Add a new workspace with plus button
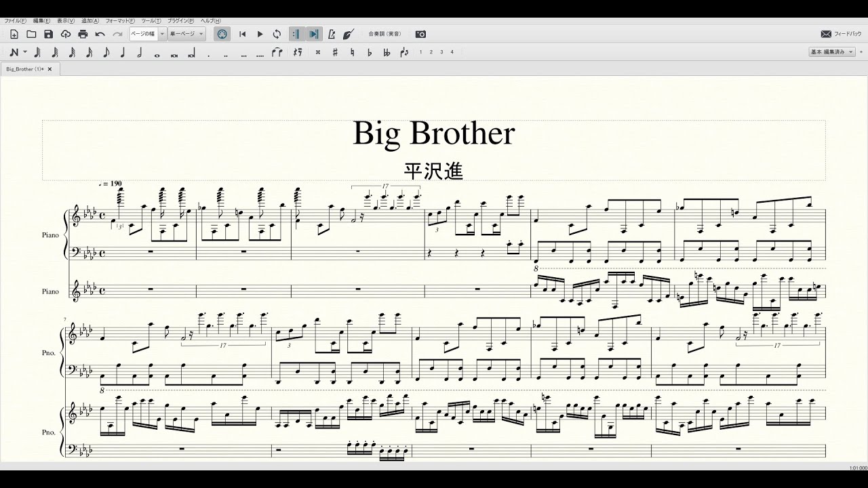 (x=861, y=52)
